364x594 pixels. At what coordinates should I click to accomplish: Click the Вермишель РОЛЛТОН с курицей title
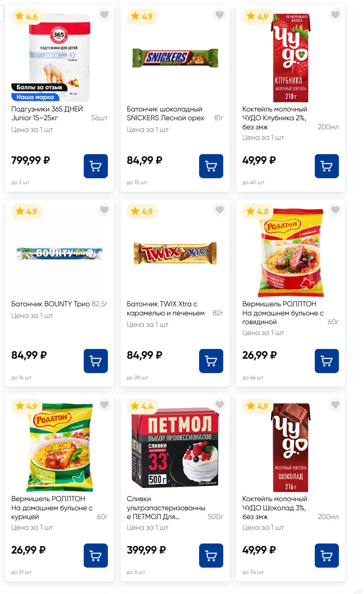[52, 508]
